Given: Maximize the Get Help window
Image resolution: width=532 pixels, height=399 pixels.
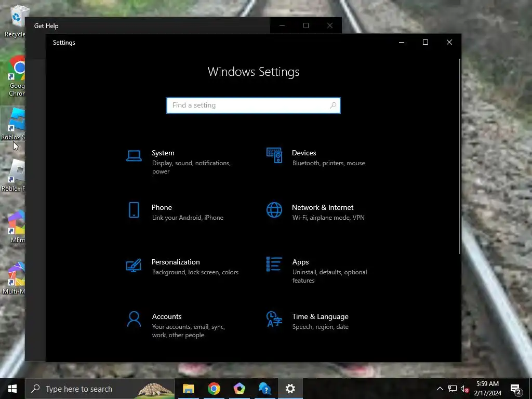Looking at the screenshot, I should 305,26.
